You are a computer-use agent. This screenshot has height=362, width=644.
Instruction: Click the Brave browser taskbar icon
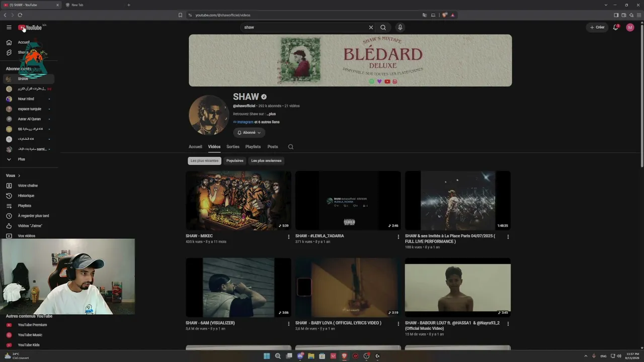(x=344, y=356)
